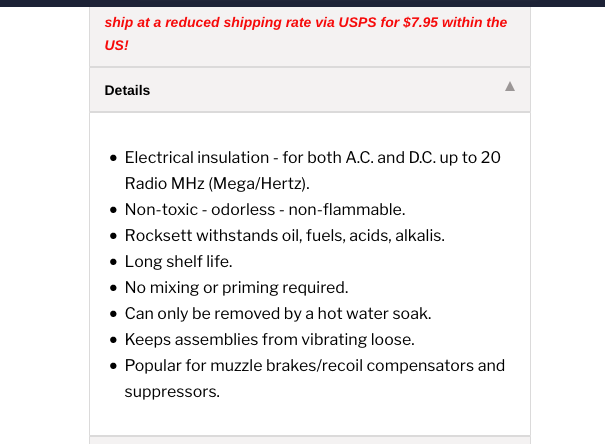Screen dimensions: 605x444
Task: Click the "Non-toxic - odorless - non-flammable" line
Action: click(x=265, y=209)
